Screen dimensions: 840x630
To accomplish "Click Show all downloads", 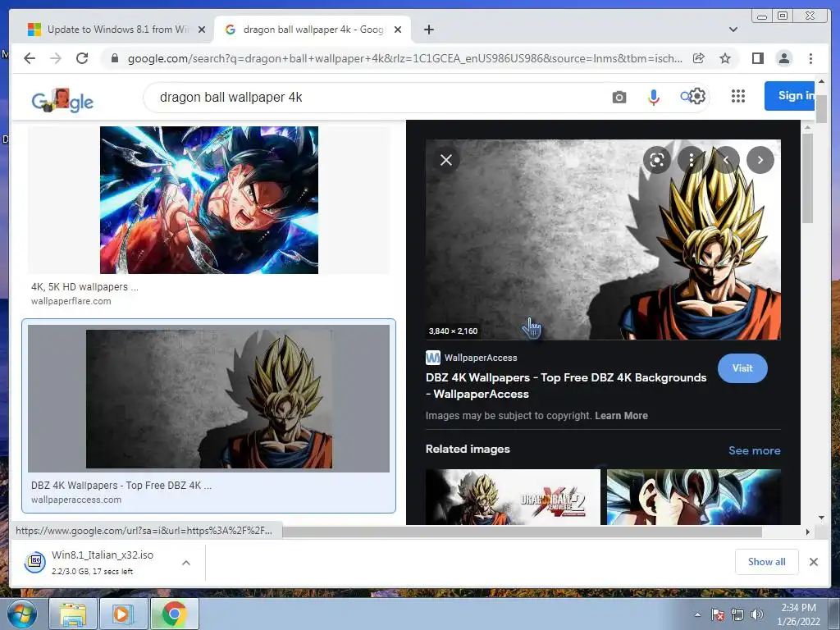I will [x=767, y=561].
